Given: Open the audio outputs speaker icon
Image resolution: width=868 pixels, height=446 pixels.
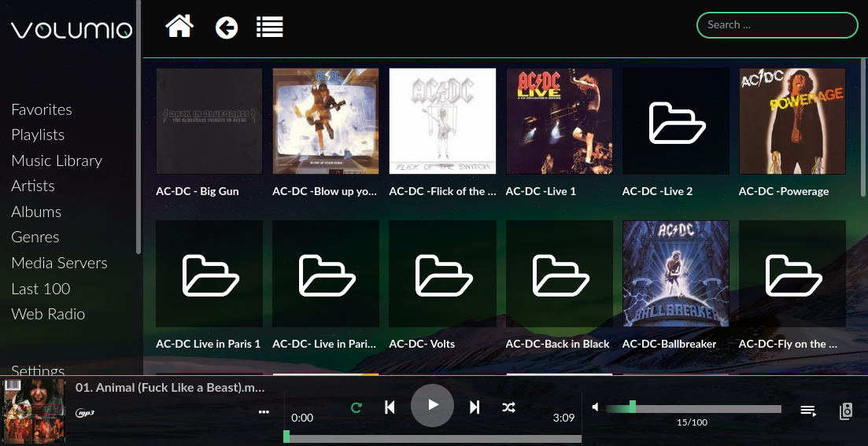Looking at the screenshot, I should tap(846, 411).
